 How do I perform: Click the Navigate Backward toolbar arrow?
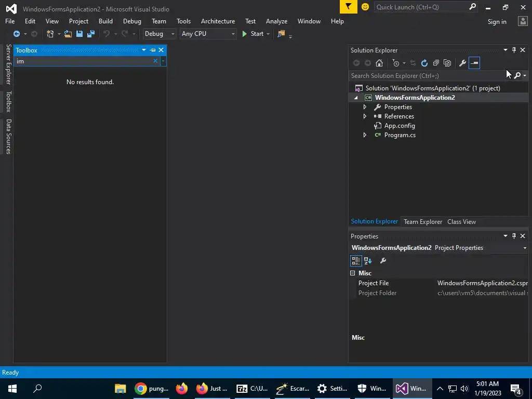[x=16, y=34]
